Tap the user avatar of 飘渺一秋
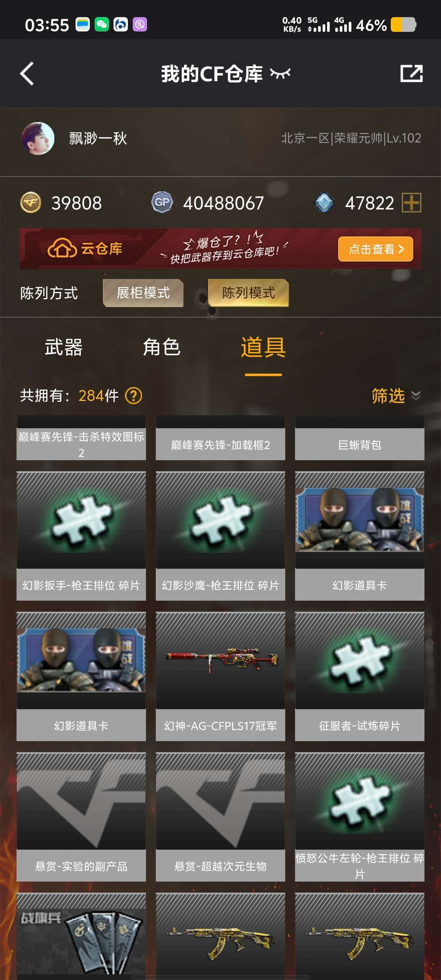The image size is (441, 980). click(x=38, y=138)
